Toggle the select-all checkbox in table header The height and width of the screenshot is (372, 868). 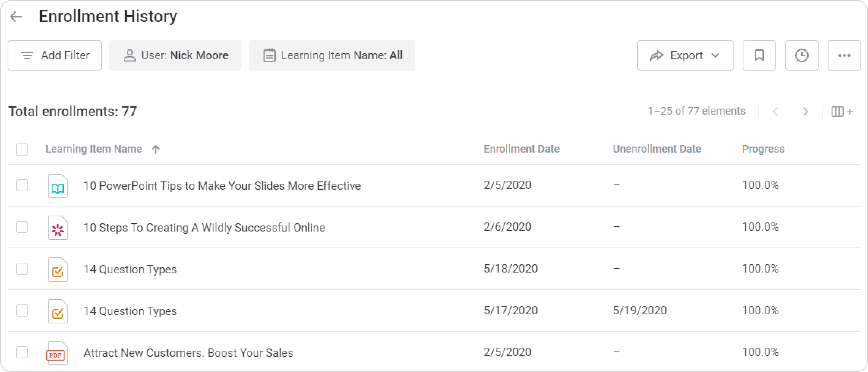[x=22, y=150]
